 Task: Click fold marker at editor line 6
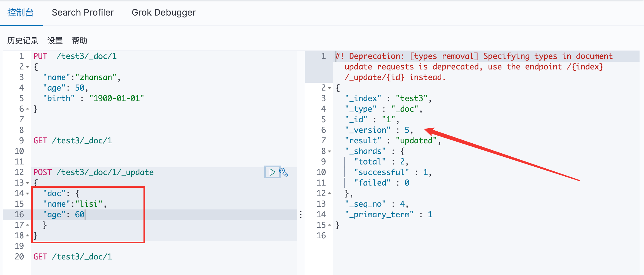pos(28,109)
